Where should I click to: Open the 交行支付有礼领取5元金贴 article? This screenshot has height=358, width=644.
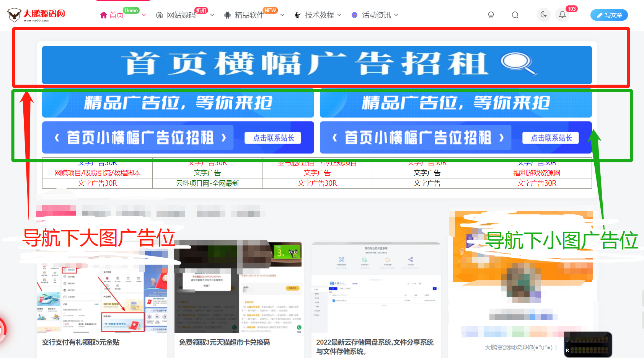[x=81, y=342]
